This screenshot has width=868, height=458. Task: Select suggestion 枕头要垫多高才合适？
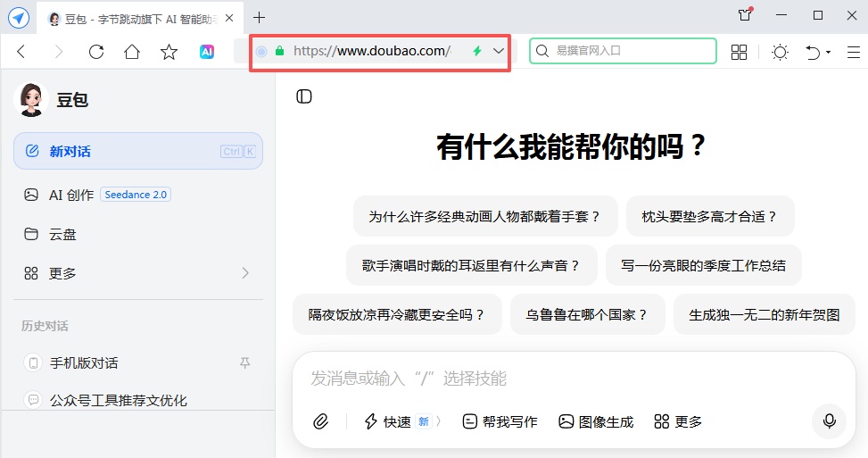[710, 217]
